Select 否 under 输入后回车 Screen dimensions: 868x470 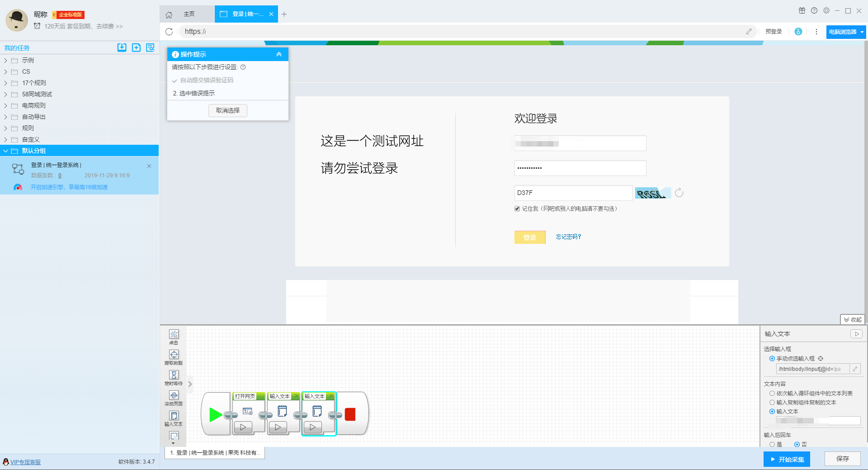(797, 444)
